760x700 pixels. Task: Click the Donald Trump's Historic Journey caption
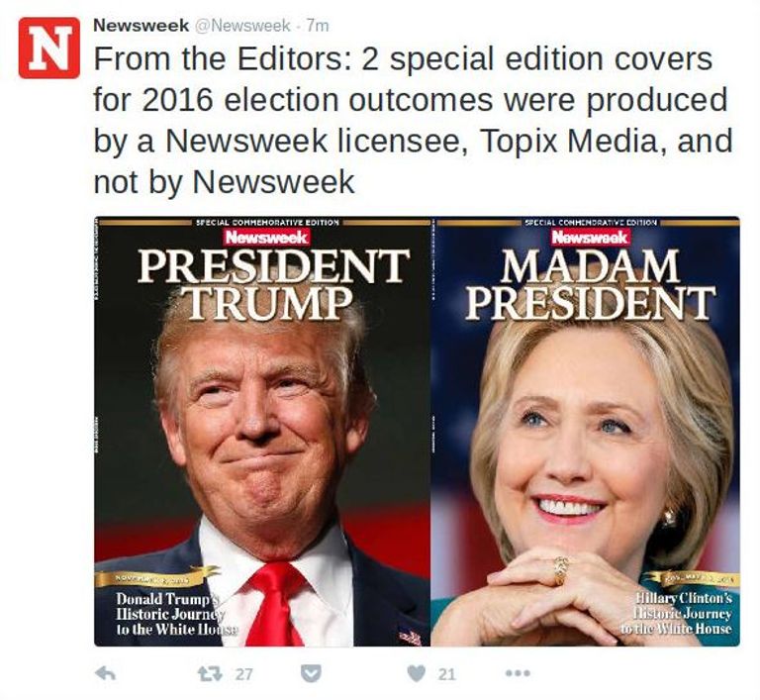pos(168,615)
